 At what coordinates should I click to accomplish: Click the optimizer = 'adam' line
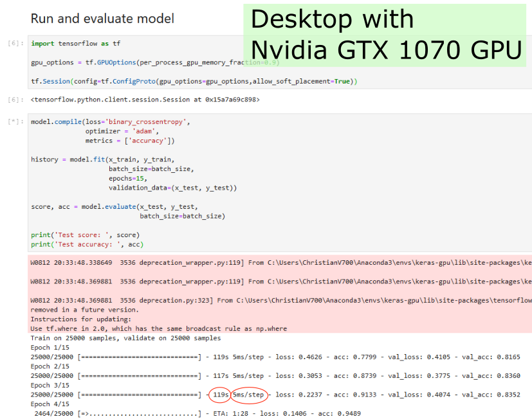(122, 131)
